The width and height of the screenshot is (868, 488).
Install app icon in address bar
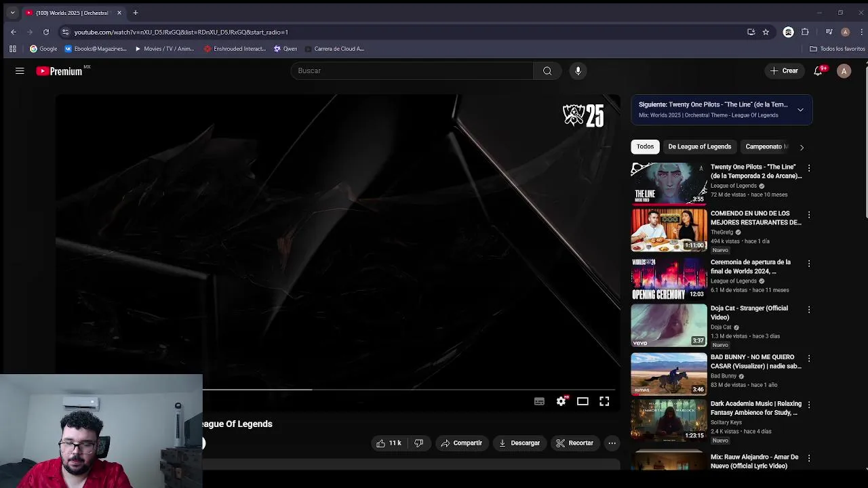751,32
